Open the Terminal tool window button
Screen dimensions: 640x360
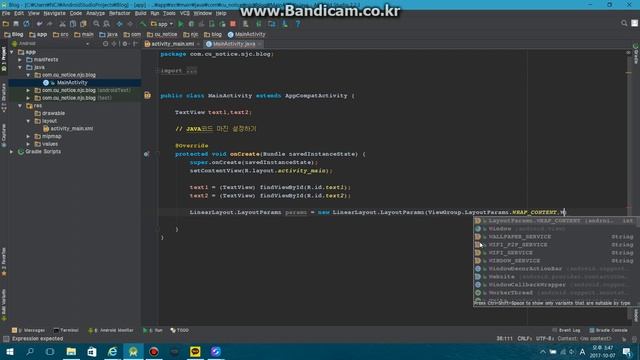[x=66, y=330]
